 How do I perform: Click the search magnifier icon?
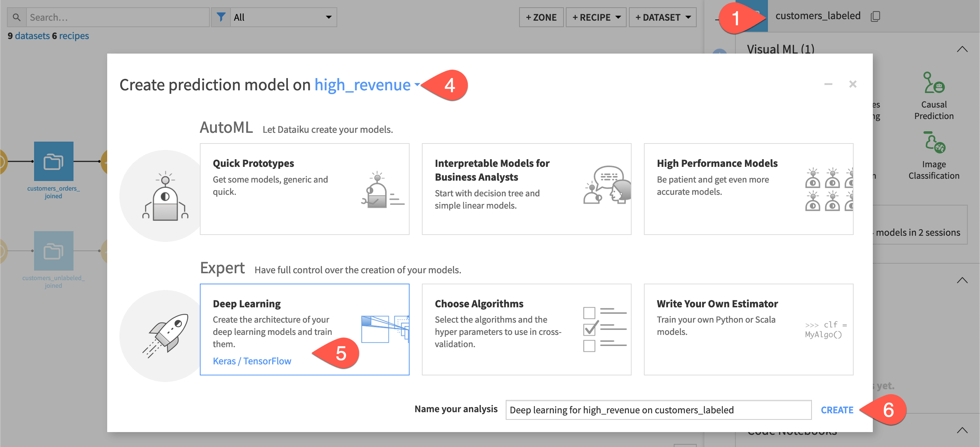[16, 17]
